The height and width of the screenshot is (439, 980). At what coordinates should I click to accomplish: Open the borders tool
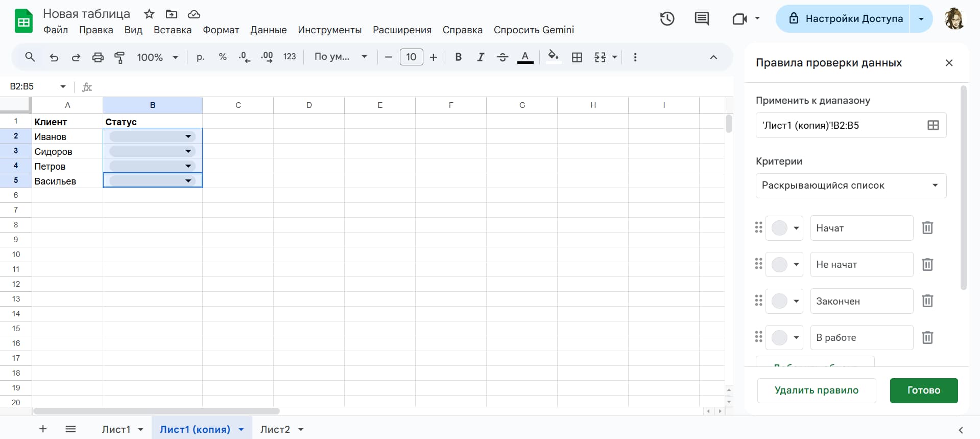577,57
